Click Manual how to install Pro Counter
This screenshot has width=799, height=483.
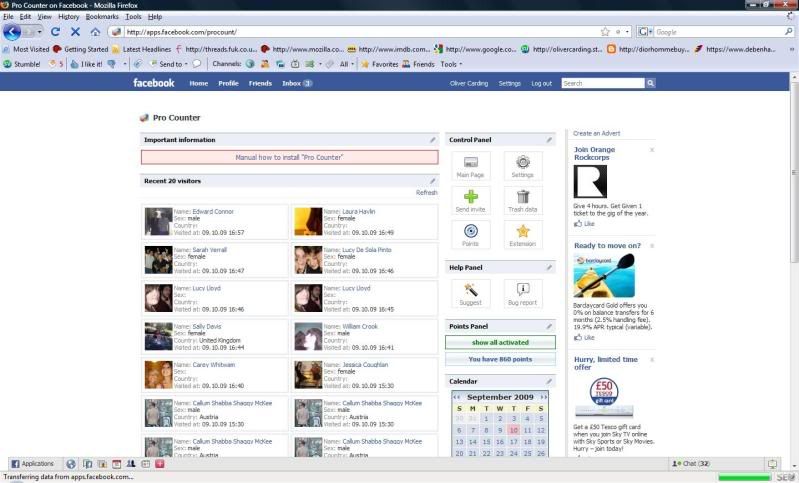289,157
